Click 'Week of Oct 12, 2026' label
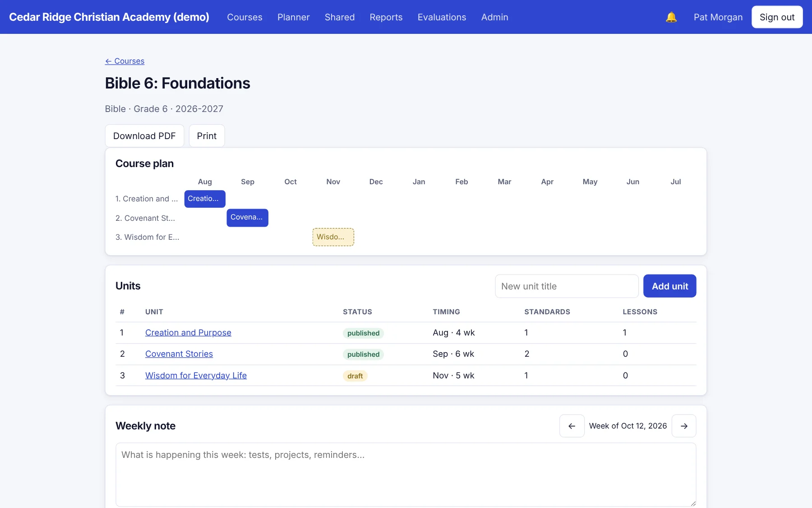This screenshot has height=508, width=812. 628,426
